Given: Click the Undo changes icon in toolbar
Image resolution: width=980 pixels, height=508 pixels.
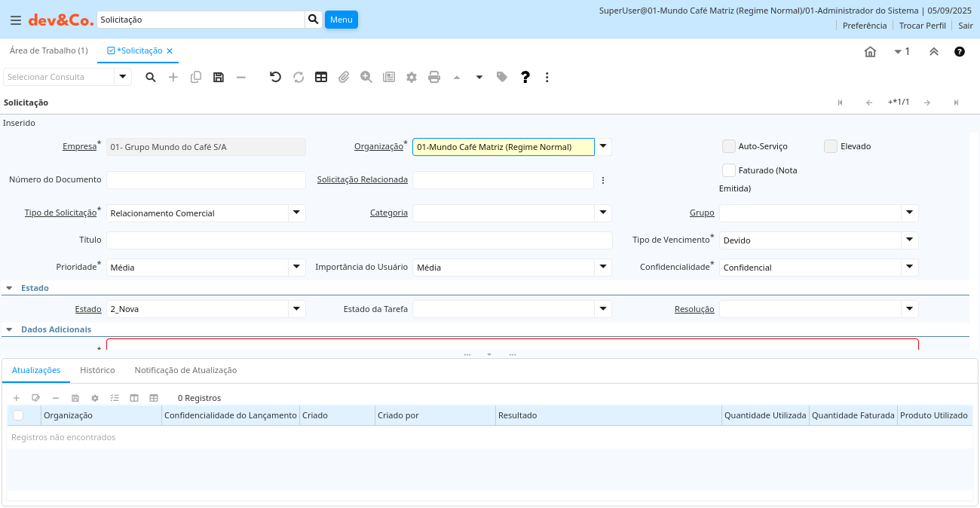Looking at the screenshot, I should pyautogui.click(x=275, y=77).
